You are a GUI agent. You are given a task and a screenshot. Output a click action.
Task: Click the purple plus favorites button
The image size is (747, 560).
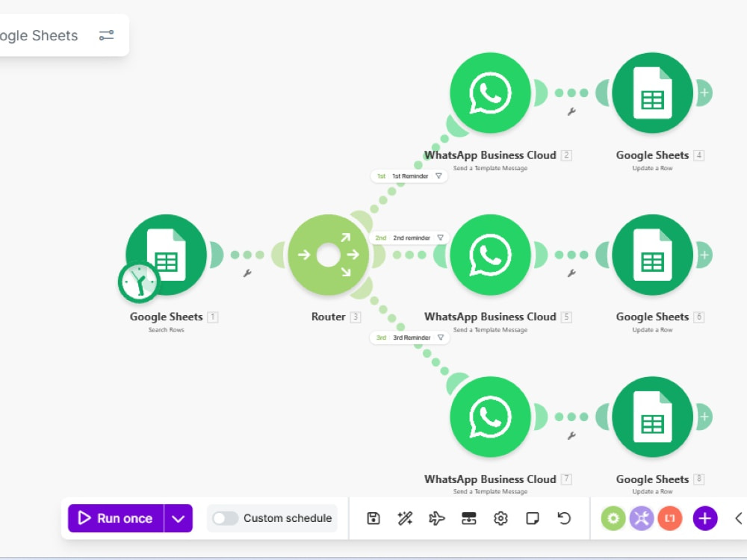point(705,518)
